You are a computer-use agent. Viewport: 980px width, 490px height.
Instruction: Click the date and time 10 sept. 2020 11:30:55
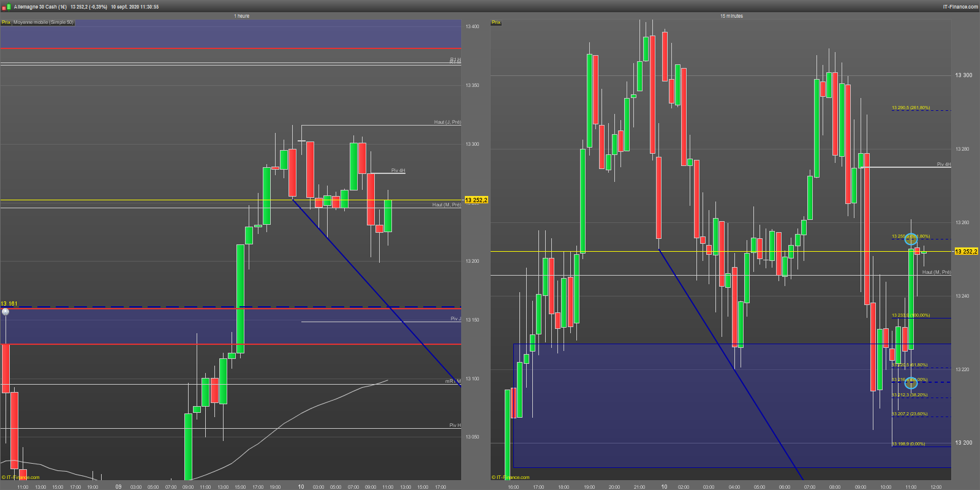[135, 7]
